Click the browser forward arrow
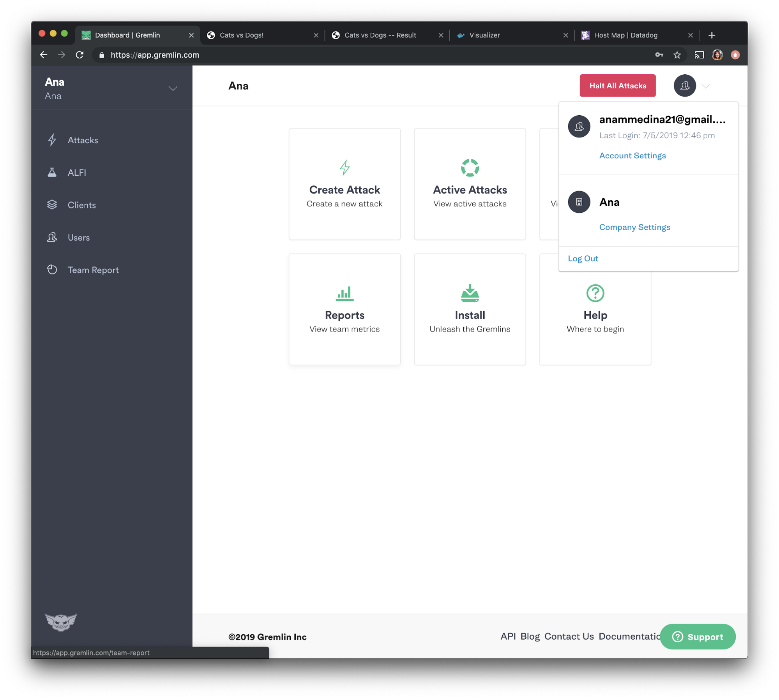This screenshot has height=700, width=779. [61, 55]
